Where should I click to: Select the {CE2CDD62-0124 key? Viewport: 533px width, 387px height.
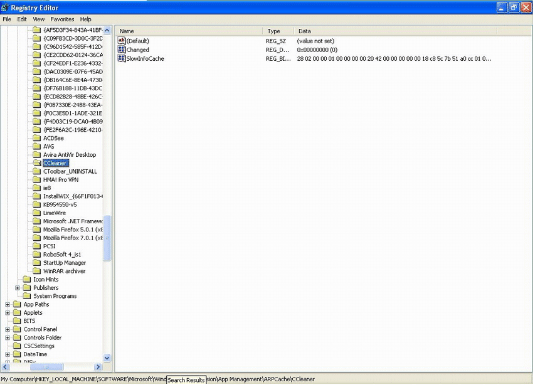coord(73,55)
